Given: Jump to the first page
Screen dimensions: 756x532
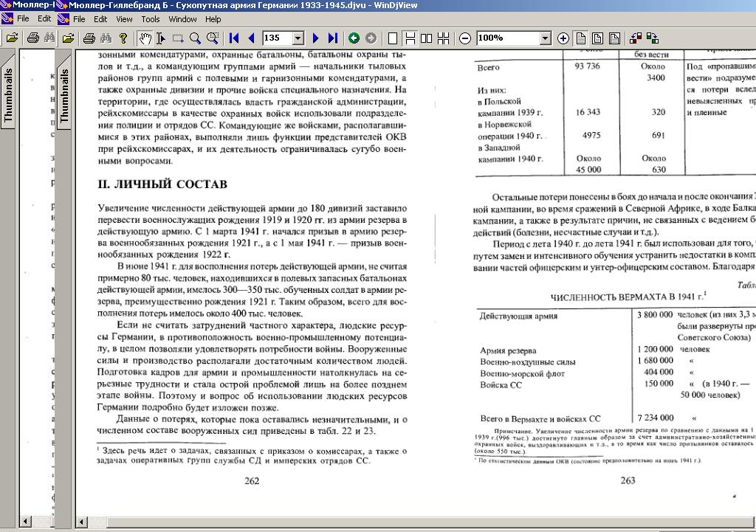Looking at the screenshot, I should 234,38.
